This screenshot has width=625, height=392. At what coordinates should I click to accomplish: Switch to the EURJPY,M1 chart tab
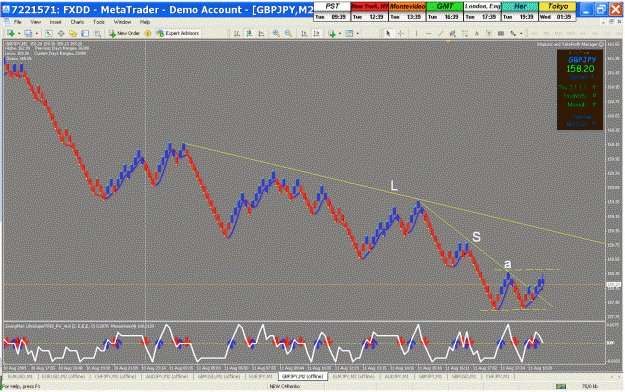[260, 376]
